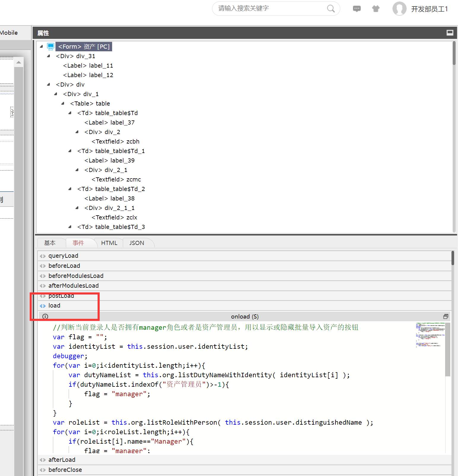Click the user avatar icon
Image resolution: width=458 pixels, height=476 pixels.
point(399,9)
